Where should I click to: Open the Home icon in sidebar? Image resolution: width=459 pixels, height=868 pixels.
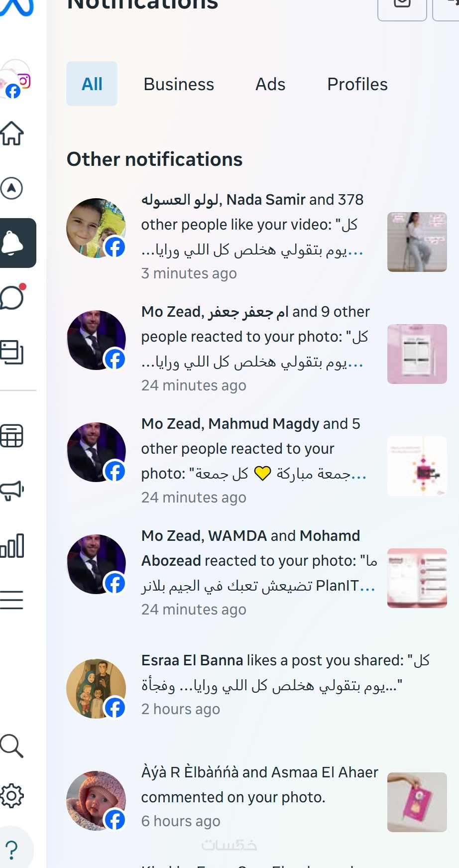click(x=12, y=133)
